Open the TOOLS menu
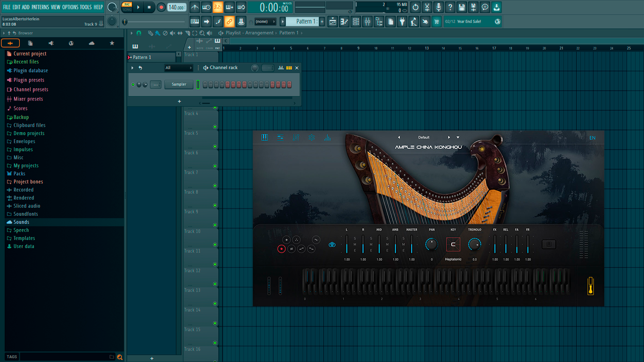The image size is (644, 362). [86, 7]
